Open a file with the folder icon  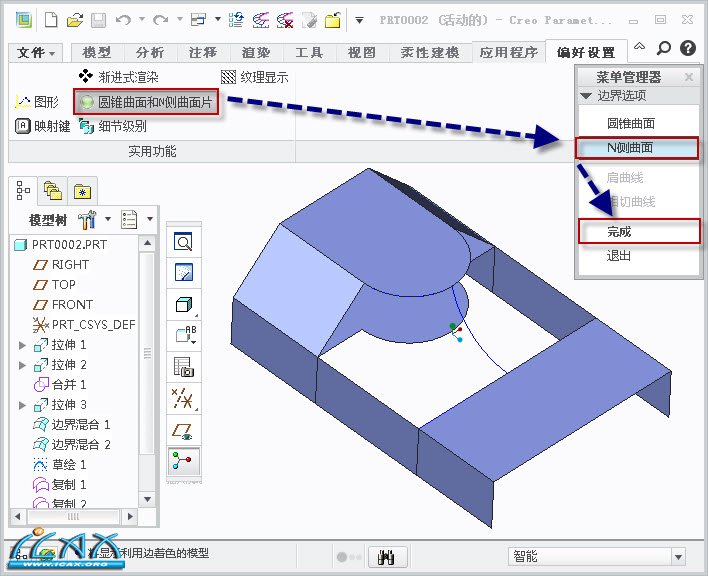click(75, 20)
